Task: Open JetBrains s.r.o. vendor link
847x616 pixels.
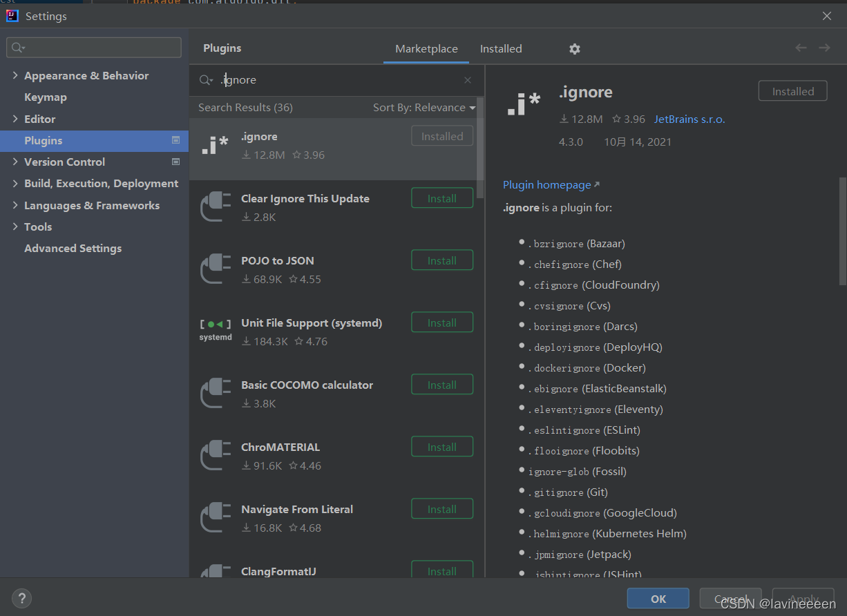Action: point(689,119)
